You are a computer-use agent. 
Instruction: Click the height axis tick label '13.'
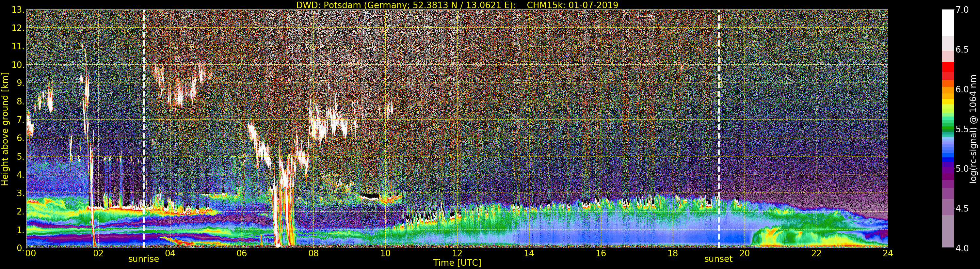18,10
